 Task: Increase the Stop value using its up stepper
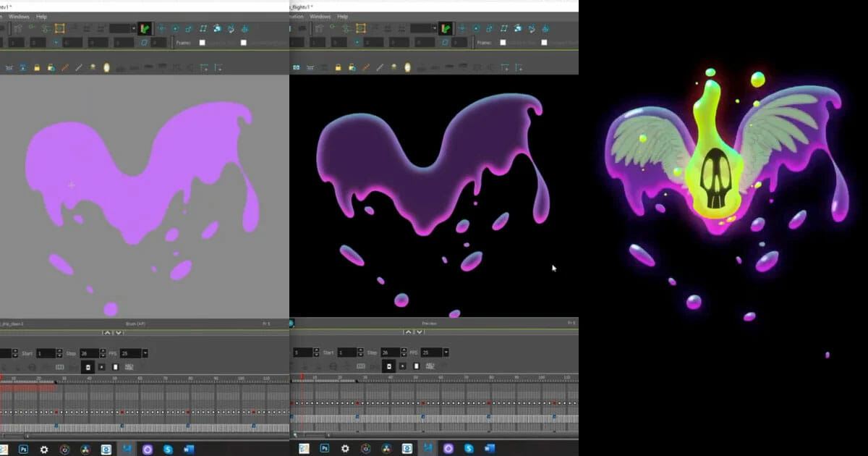tap(102, 350)
